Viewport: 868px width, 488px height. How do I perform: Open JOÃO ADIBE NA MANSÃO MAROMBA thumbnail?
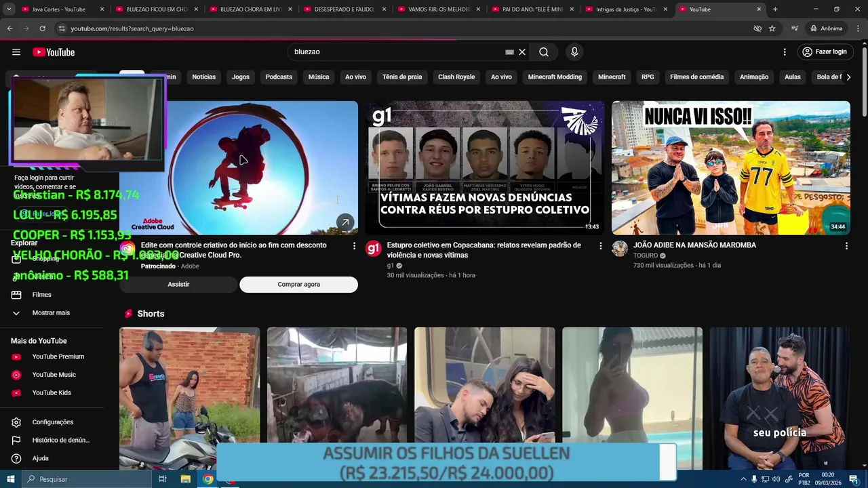731,168
